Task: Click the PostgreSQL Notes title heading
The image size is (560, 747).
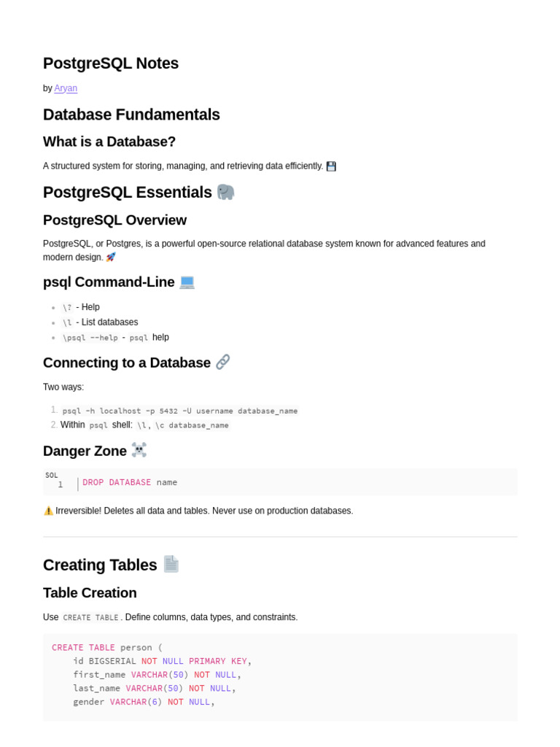Action: [111, 63]
